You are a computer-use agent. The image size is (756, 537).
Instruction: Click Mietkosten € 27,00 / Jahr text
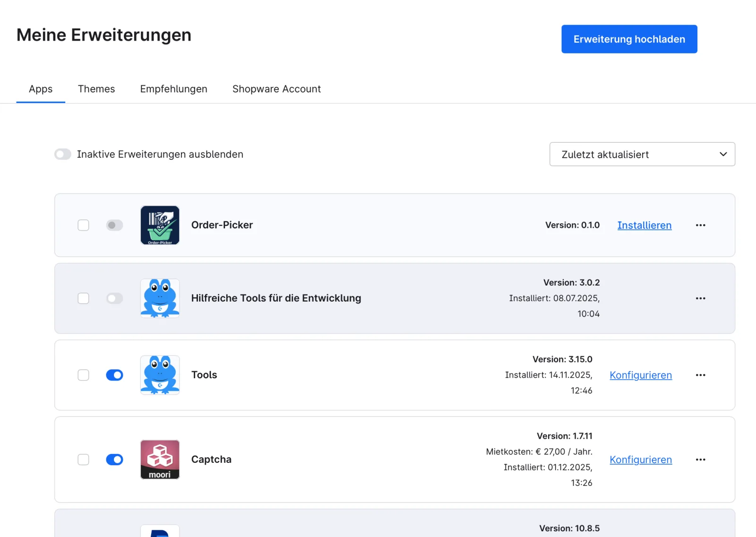point(539,451)
